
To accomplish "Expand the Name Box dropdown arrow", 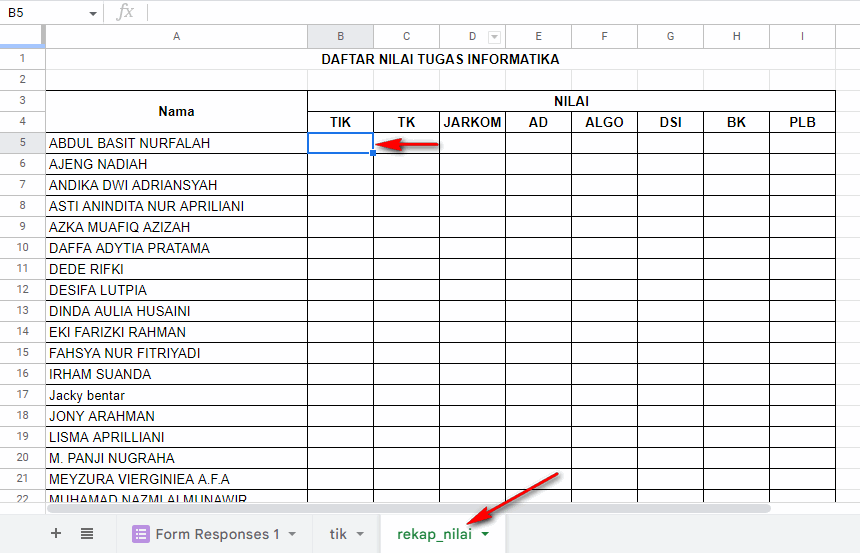I will click(x=93, y=13).
